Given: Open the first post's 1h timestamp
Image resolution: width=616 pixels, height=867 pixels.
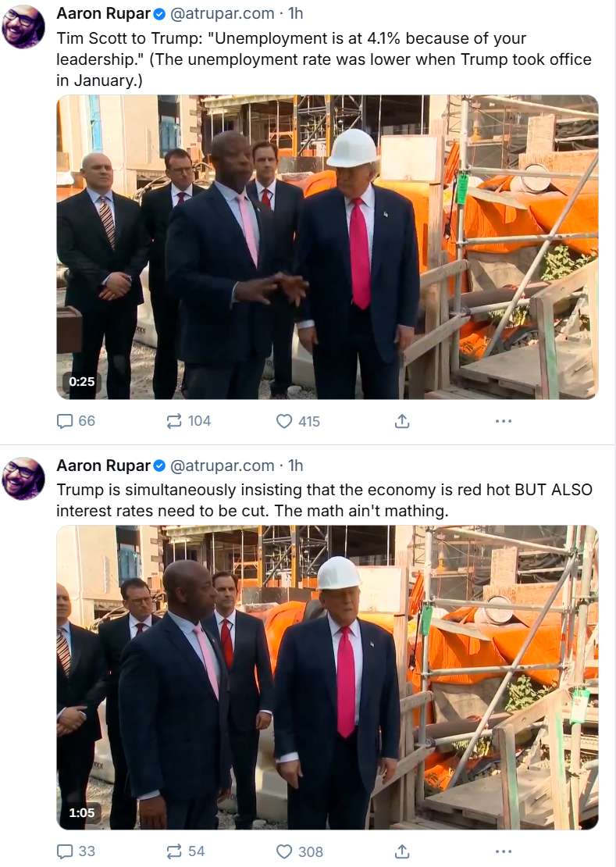Looking at the screenshot, I should (296, 13).
